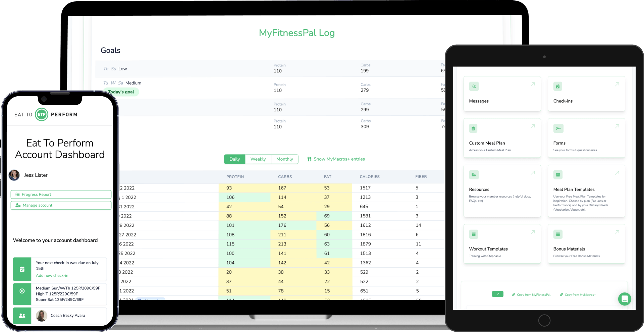The width and height of the screenshot is (644, 332).
Task: Tap the Jess Lister name on phone
Action: click(36, 175)
